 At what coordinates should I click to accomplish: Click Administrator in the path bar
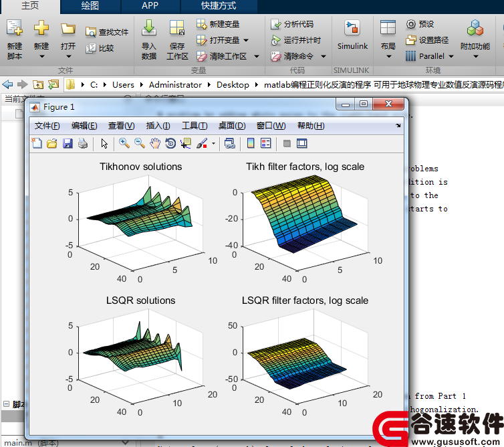175,84
